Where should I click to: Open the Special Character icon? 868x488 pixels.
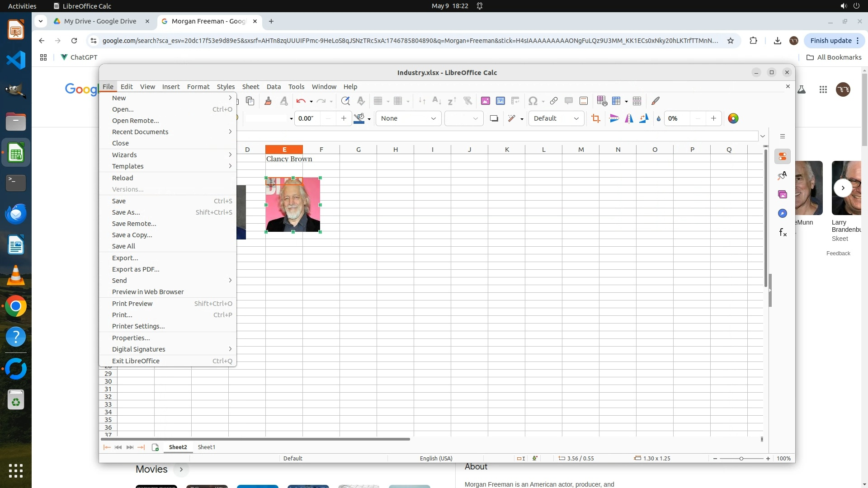point(533,101)
